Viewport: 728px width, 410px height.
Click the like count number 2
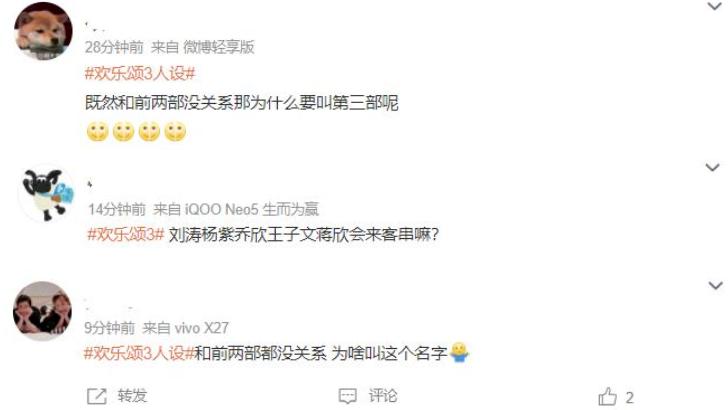click(x=630, y=397)
